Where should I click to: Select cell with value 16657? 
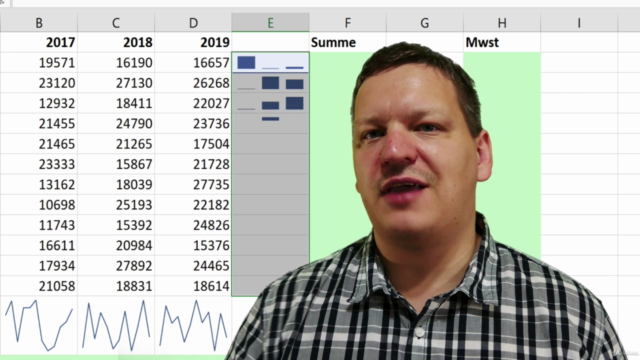point(193,63)
